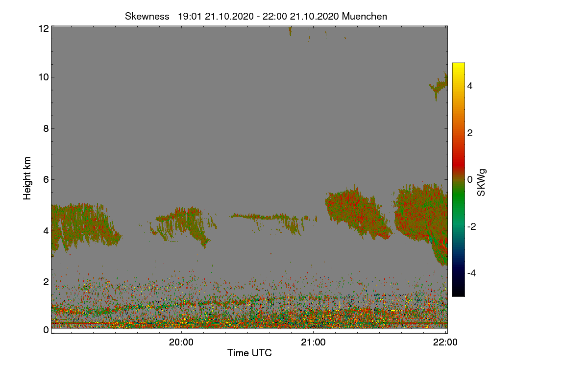Click the height tick label "6"
The image size is (588, 392).
point(46,179)
